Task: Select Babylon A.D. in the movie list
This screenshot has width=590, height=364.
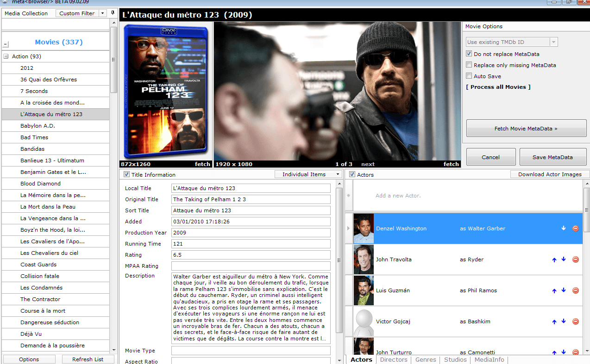Action: click(56, 126)
